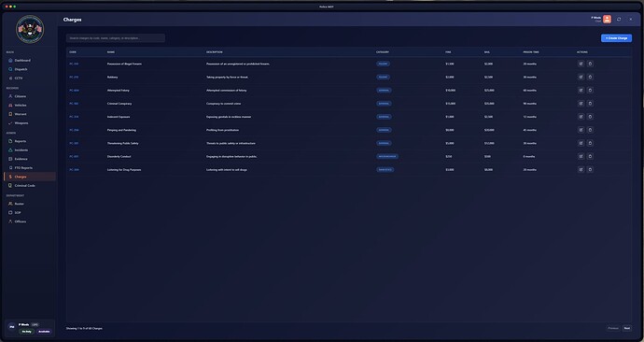This screenshot has height=342, width=644.
Task: Click the Category column header
Action: tap(383, 52)
